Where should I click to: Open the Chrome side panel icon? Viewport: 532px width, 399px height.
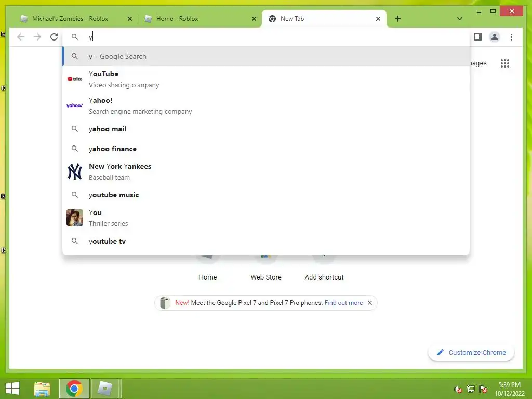478,37
